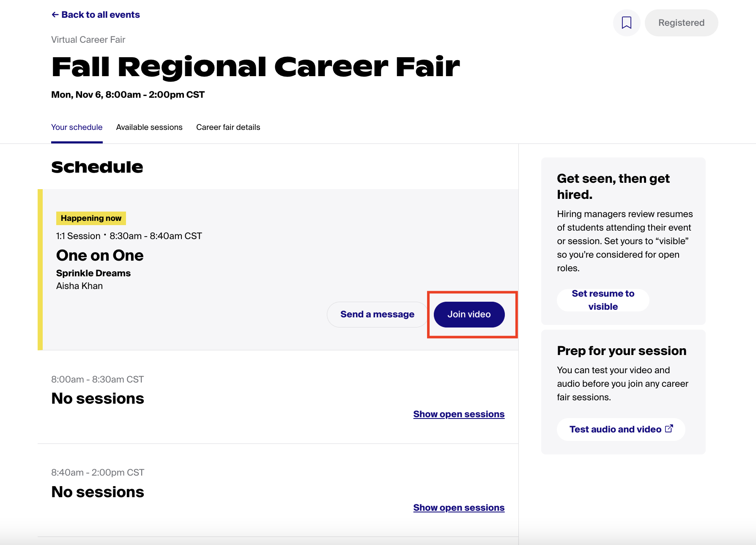Click the external link icon on Test audio and video
The width and height of the screenshot is (756, 545).
click(x=669, y=428)
